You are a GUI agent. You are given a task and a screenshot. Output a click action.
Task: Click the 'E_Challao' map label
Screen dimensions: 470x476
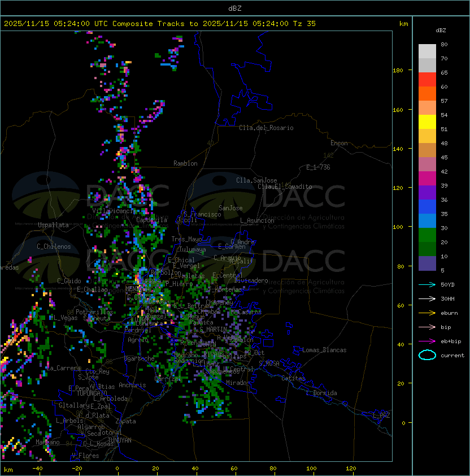click(x=92, y=289)
